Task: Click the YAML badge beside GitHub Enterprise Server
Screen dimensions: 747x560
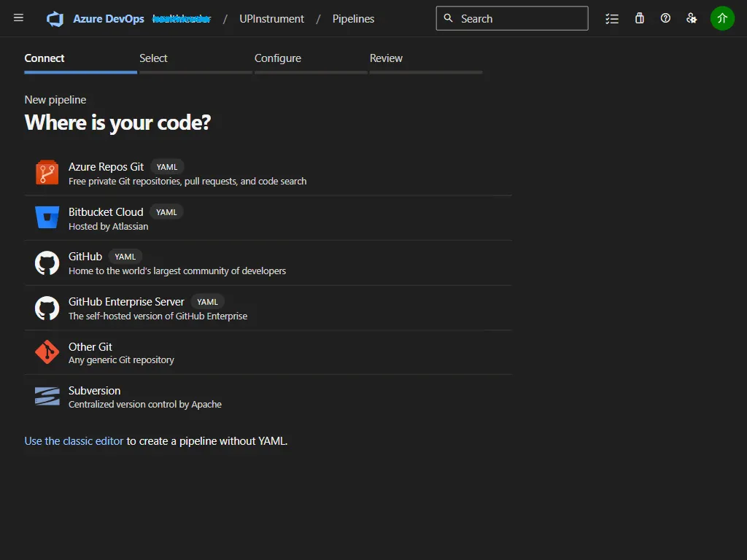Action: click(x=207, y=302)
